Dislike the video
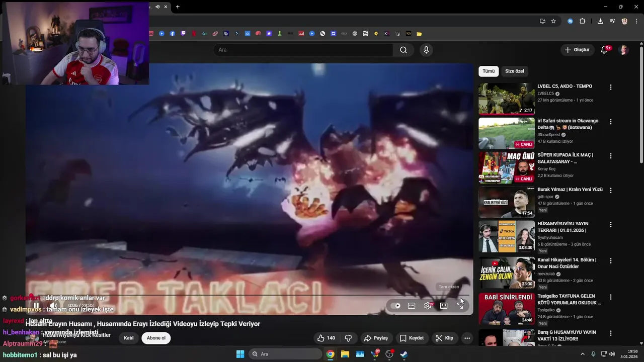The image size is (644, 362). click(x=348, y=338)
